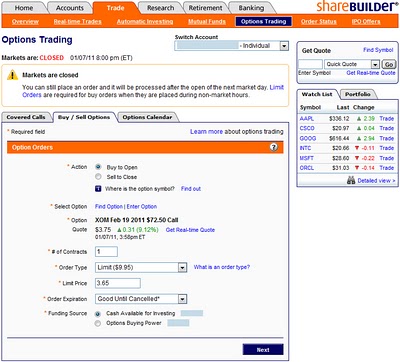Screen dimensions: 400x362
Task: Click the binoculars icon by Detailed view
Action: [351, 180]
